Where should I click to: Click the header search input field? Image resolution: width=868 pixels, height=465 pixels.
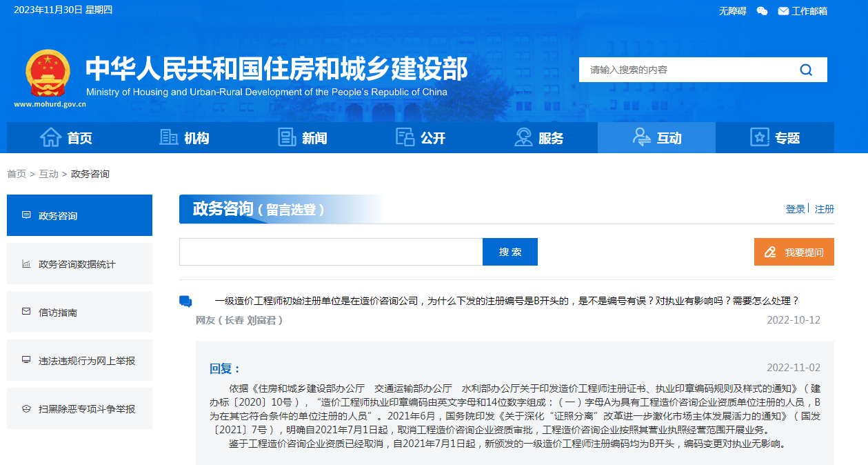[x=686, y=70]
